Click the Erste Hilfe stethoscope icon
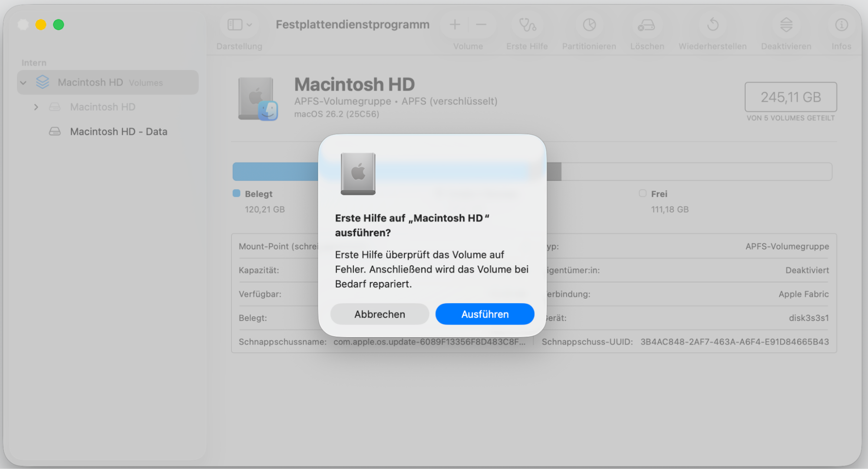Image resolution: width=868 pixels, height=469 pixels. click(527, 25)
